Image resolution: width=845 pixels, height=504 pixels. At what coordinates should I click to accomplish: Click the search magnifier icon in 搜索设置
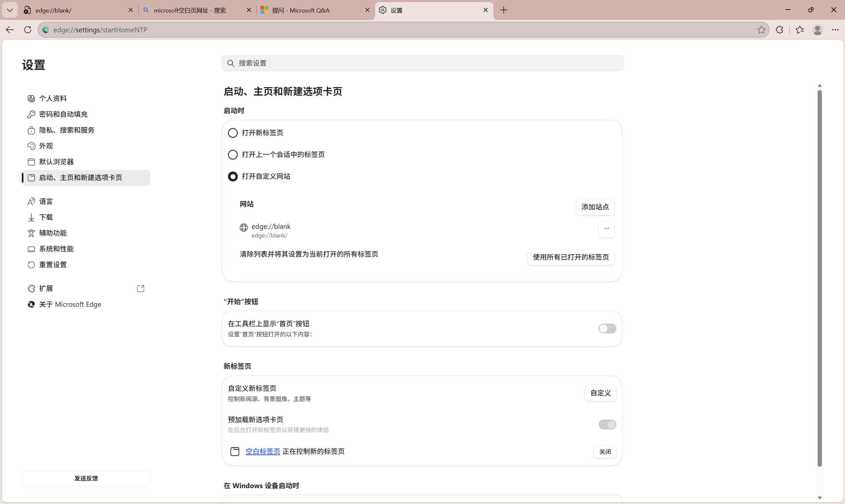point(231,64)
